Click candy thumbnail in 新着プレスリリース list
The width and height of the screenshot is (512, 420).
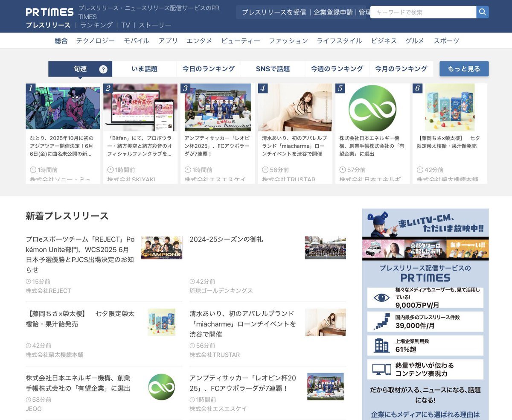[x=162, y=322]
